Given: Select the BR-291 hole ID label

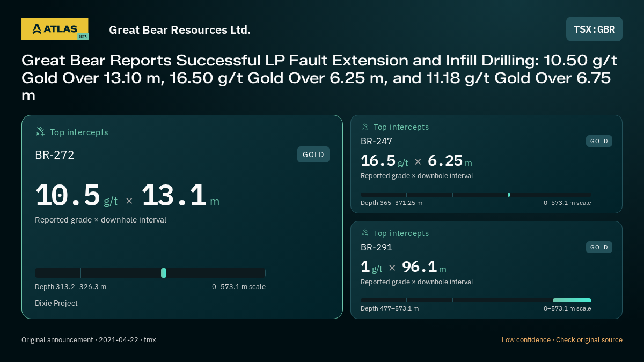Looking at the screenshot, I should click(376, 247).
